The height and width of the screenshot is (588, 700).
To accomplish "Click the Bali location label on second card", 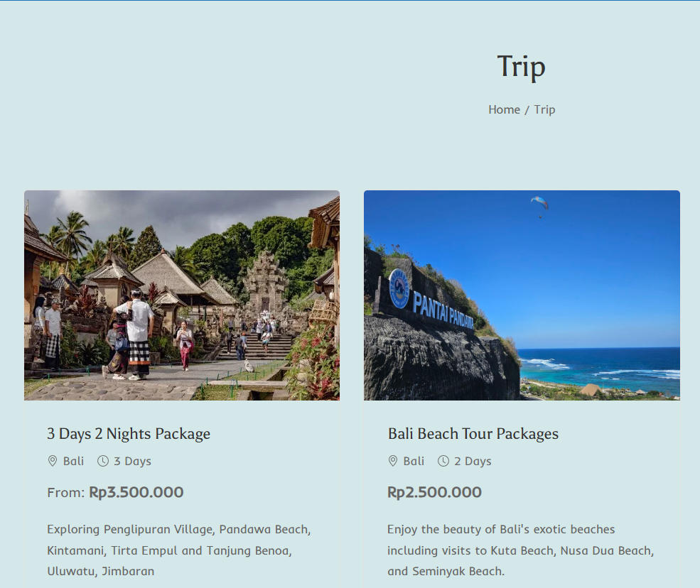I will [x=414, y=461].
